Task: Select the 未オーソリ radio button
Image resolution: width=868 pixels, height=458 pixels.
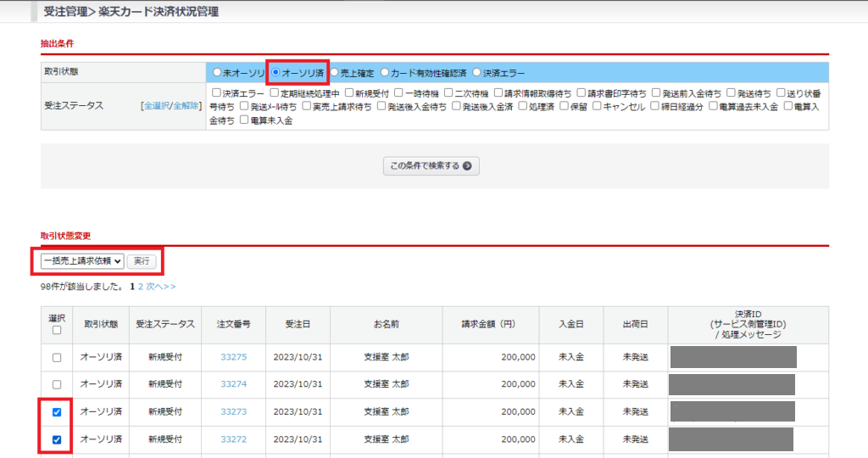Action: coord(218,73)
